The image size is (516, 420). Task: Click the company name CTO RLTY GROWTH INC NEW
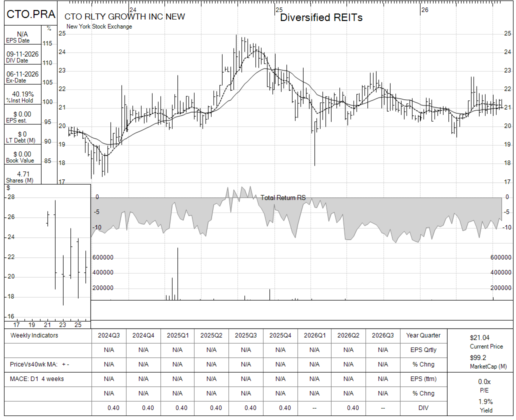coord(124,17)
